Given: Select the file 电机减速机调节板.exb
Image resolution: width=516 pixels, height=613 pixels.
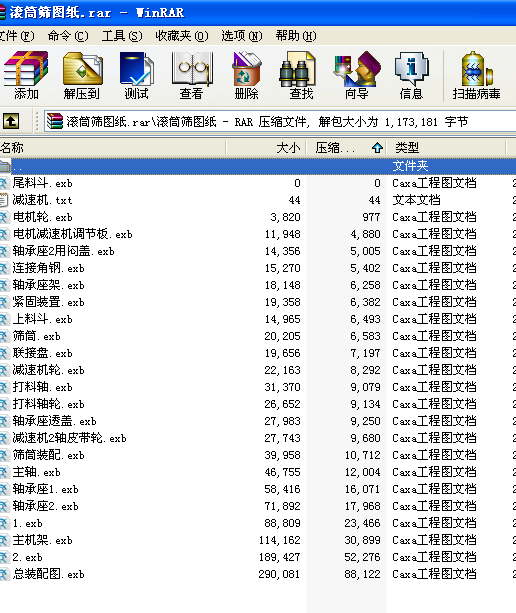Looking at the screenshot, I should (72, 234).
